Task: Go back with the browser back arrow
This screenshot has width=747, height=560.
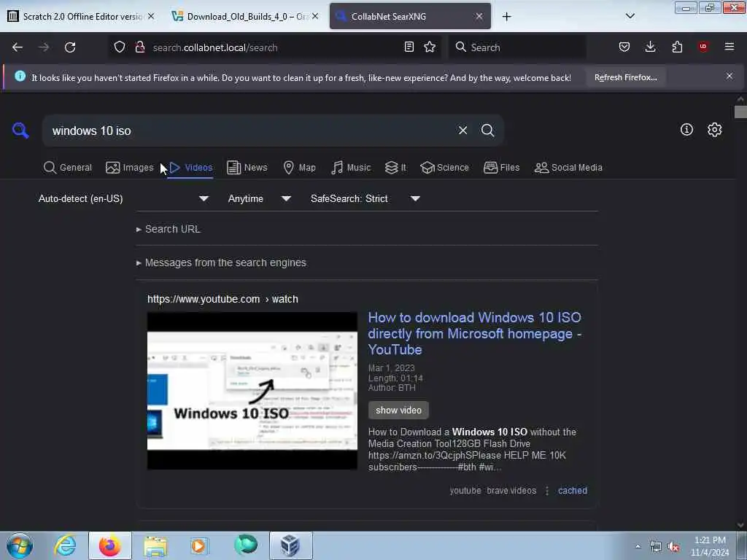Action: coord(18,47)
